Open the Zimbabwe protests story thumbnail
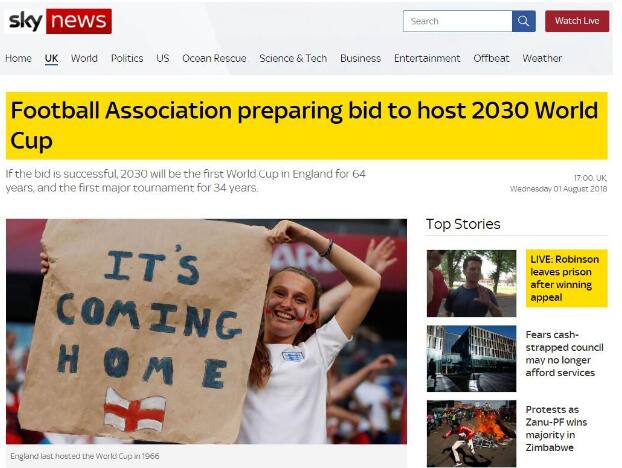This screenshot has width=622, height=468. (x=471, y=433)
